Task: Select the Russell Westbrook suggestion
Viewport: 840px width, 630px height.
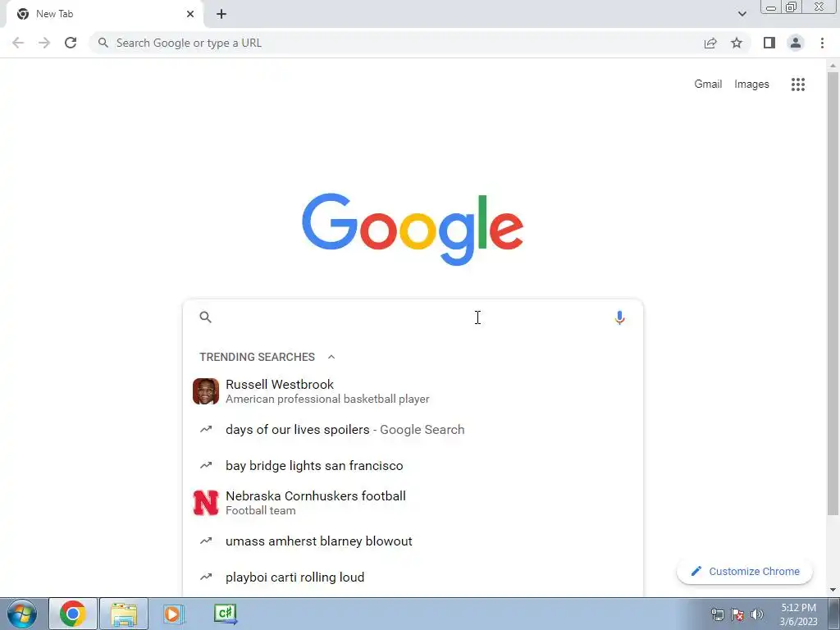Action: tap(413, 391)
